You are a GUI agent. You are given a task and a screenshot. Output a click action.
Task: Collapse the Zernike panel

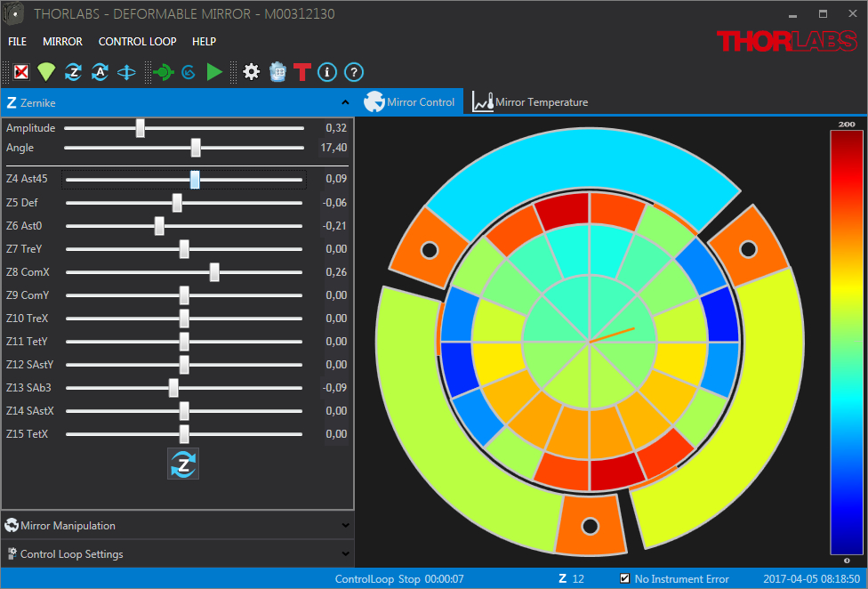[x=345, y=102]
